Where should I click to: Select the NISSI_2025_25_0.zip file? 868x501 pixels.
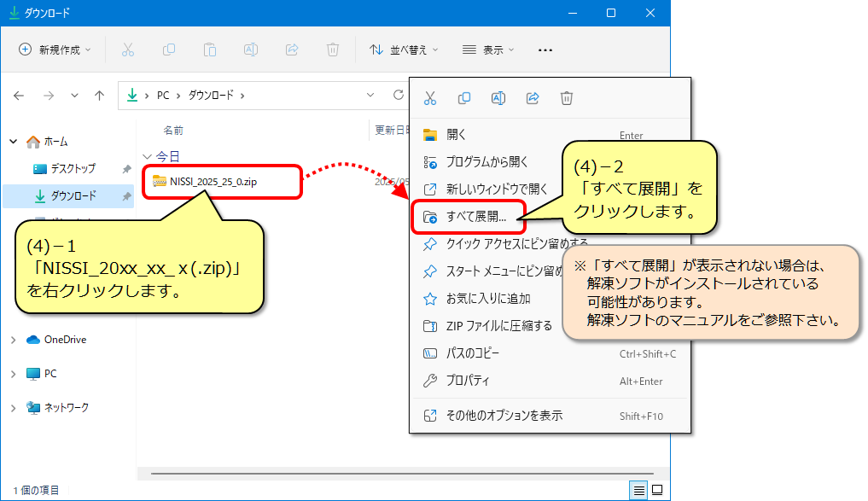click(213, 181)
